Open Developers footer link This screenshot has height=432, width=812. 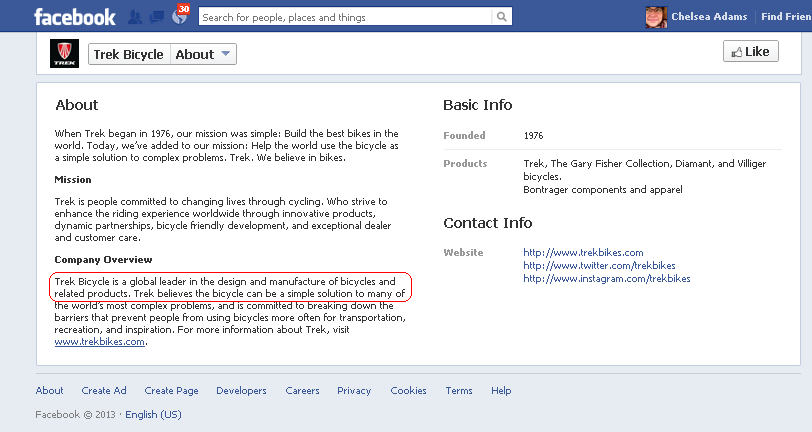(x=241, y=391)
